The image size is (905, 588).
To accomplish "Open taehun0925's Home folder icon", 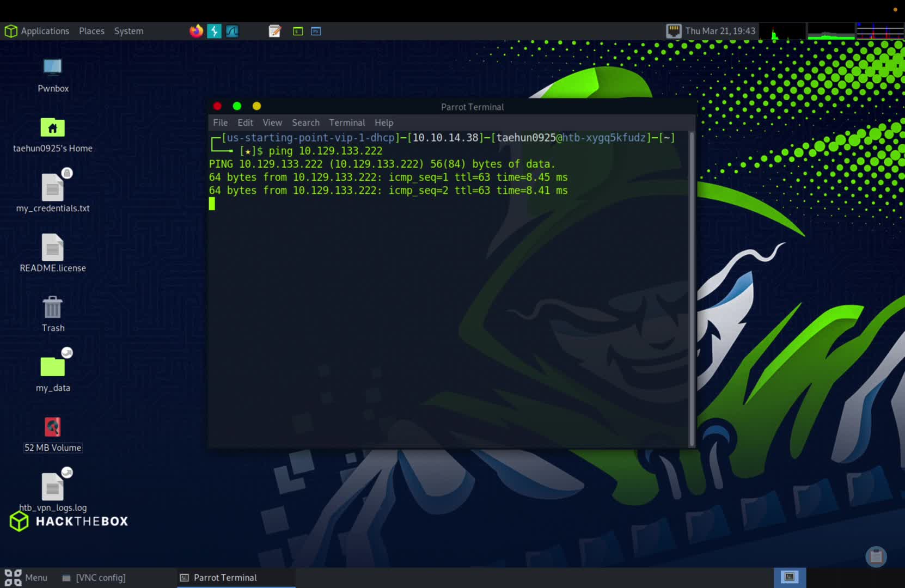I will [x=53, y=136].
